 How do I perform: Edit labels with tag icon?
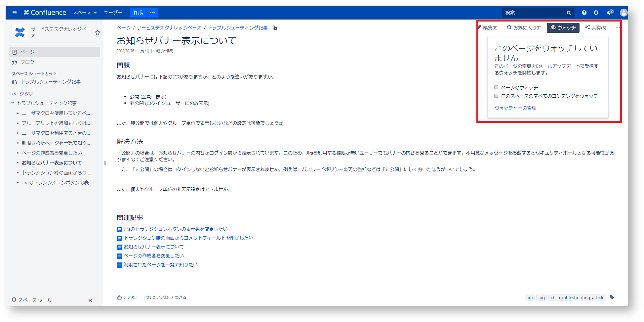(612, 297)
